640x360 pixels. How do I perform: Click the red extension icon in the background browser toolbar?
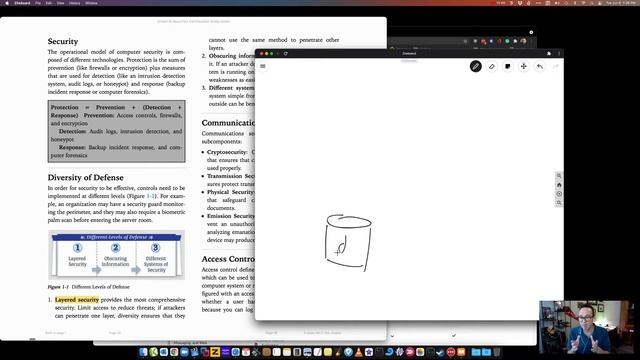pyautogui.click(x=483, y=42)
